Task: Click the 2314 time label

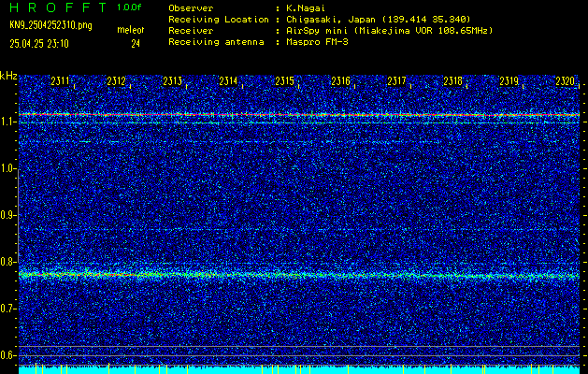Action: click(228, 81)
